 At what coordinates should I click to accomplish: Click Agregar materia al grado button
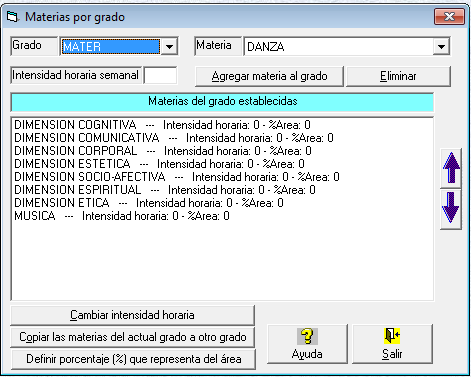pos(269,76)
